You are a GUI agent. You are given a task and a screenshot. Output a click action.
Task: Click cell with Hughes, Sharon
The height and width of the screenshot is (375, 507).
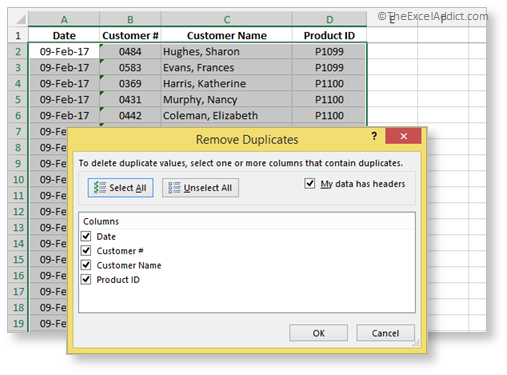[x=227, y=51]
